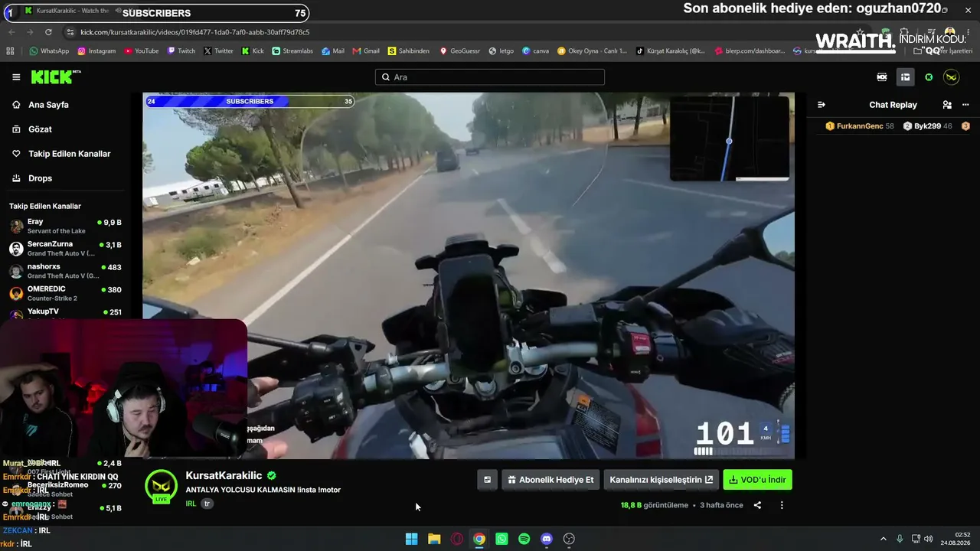Collapse the Chat Replay panel
This screenshot has height=551, width=980.
tap(822, 105)
